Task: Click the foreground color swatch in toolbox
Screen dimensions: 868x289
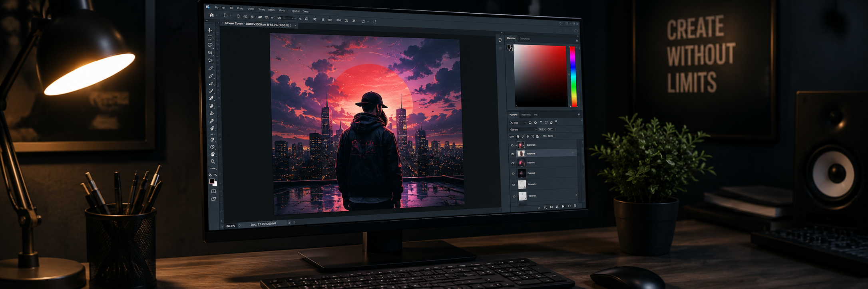Action: pos(212,181)
